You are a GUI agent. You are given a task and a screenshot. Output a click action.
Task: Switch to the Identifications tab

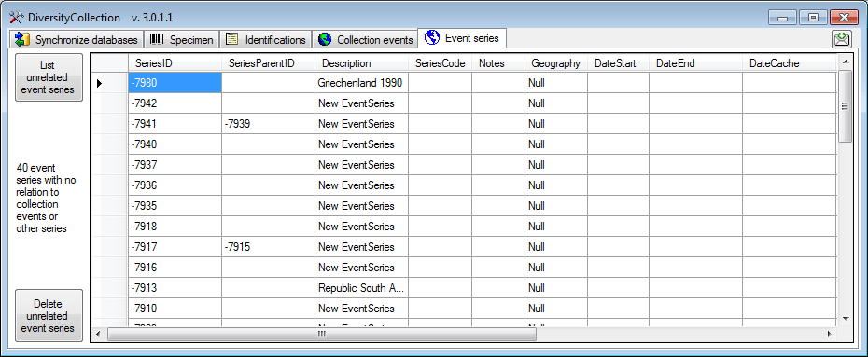(266, 40)
